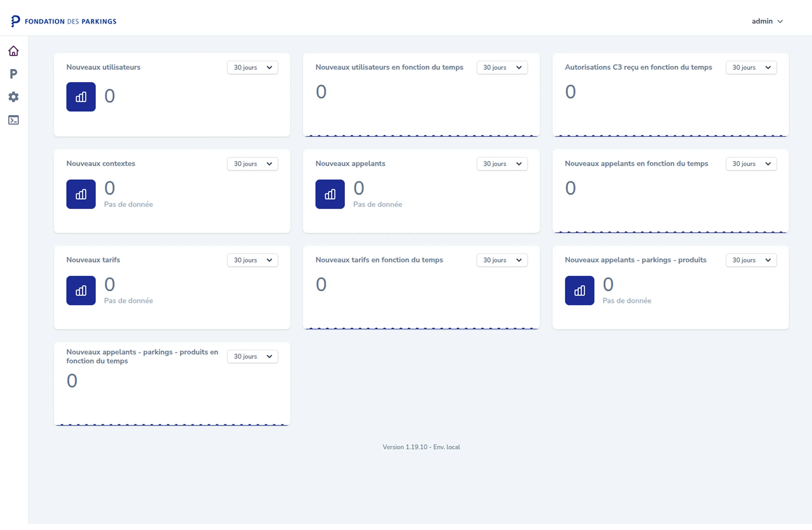Click chart icon in Nouveaux appelants - parkings - produits
Screen dimensions: 812x530
(579, 291)
